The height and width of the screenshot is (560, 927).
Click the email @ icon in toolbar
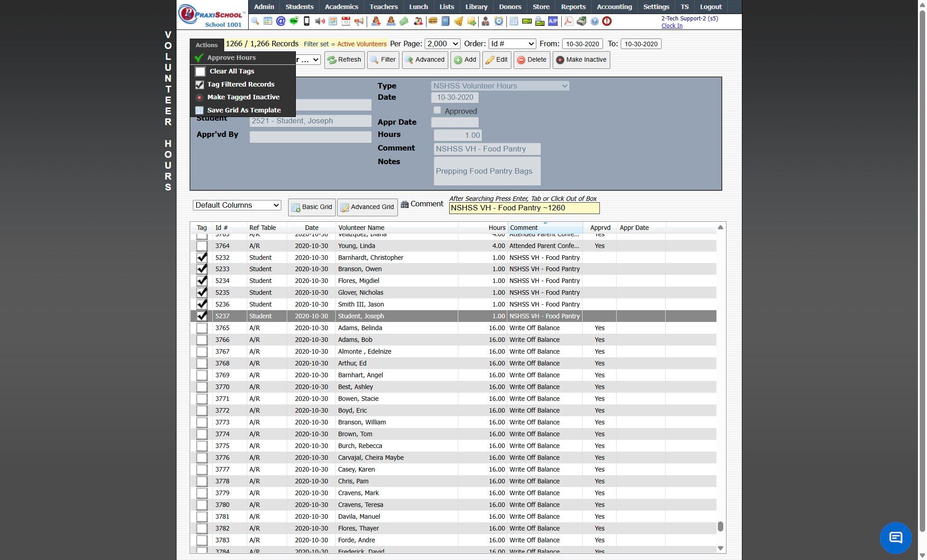280,21
